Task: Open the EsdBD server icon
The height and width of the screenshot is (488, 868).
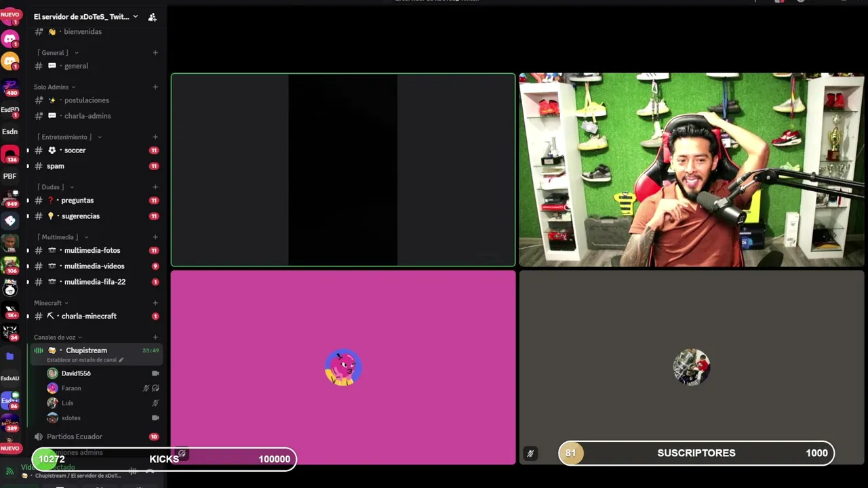Action: pyautogui.click(x=10, y=109)
